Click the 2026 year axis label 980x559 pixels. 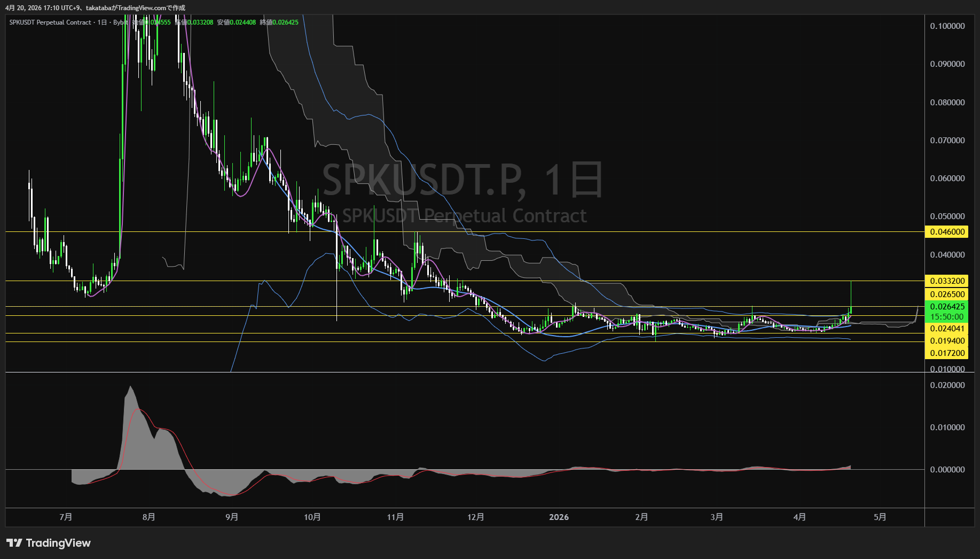click(x=559, y=517)
